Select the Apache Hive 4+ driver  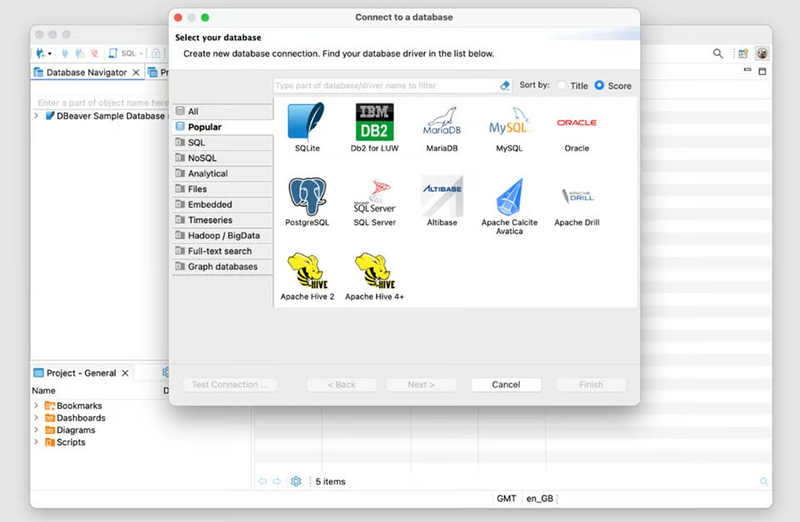[x=374, y=270]
